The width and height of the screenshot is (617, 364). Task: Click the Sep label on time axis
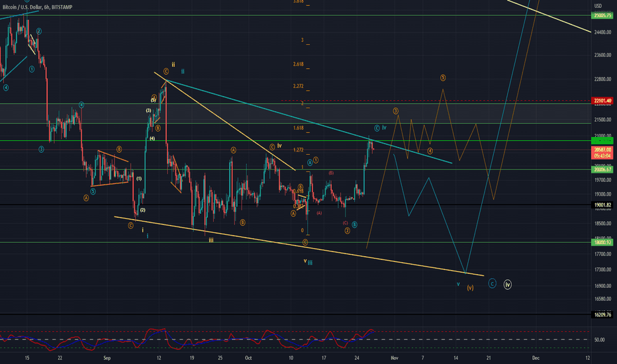click(x=107, y=357)
